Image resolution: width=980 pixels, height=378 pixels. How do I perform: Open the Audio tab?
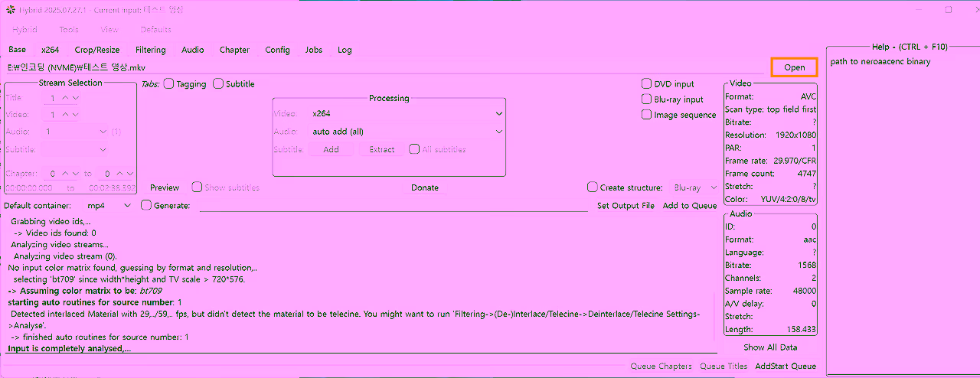(x=193, y=50)
